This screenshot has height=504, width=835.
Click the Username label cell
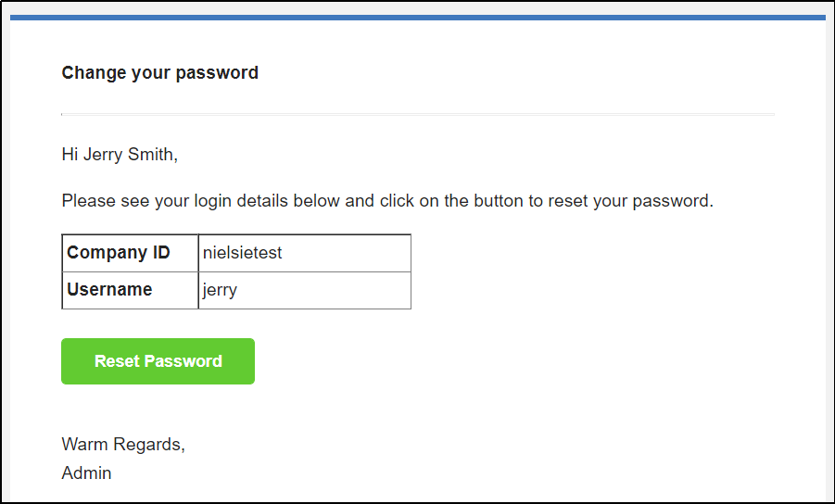[x=130, y=290]
